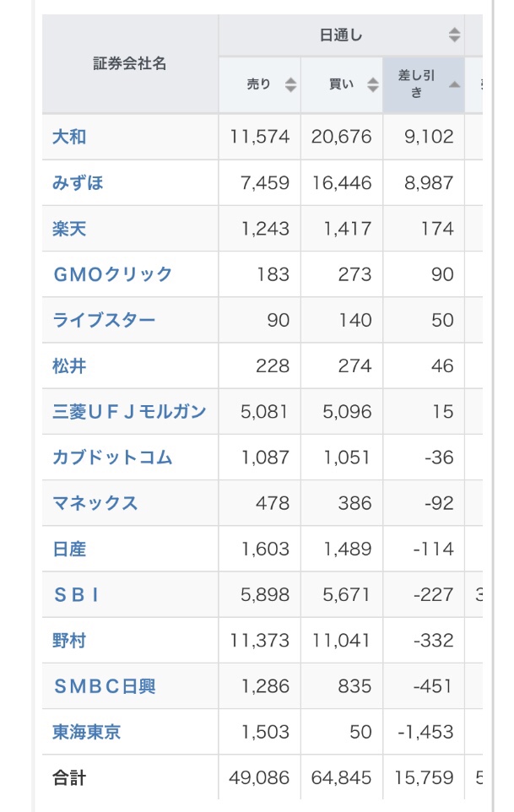Open the 松井 securities link
The height and width of the screenshot is (812, 514).
[x=69, y=365]
